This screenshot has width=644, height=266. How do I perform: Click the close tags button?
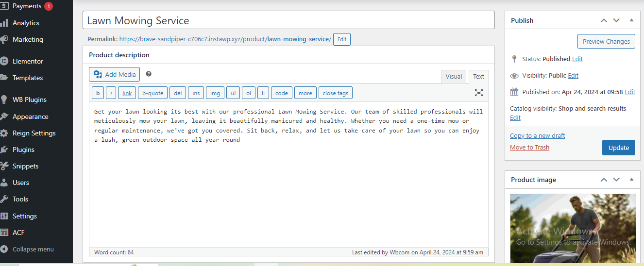click(336, 93)
